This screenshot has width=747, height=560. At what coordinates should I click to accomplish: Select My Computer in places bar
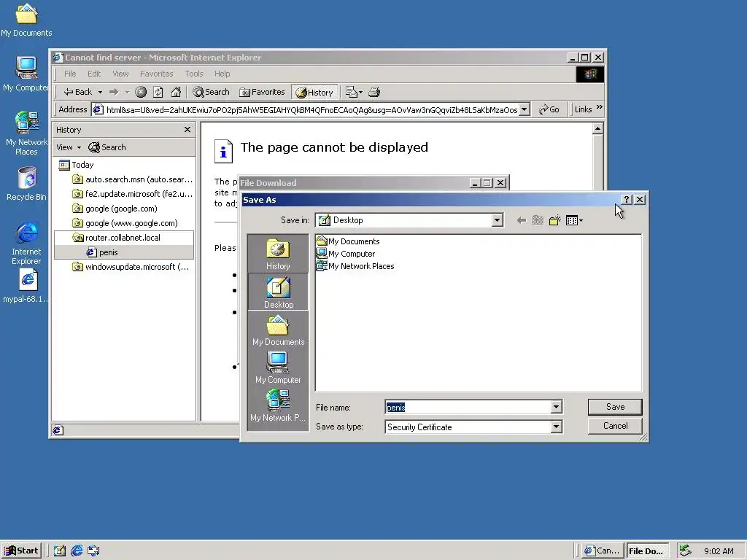[278, 367]
